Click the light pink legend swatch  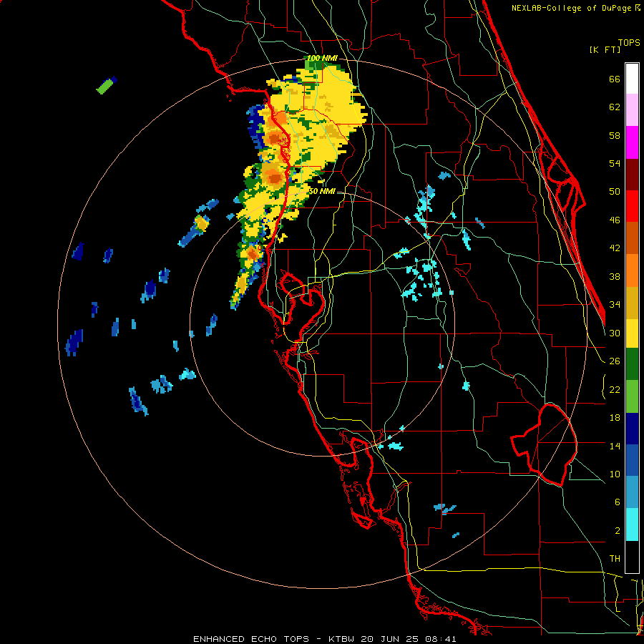(x=632, y=110)
